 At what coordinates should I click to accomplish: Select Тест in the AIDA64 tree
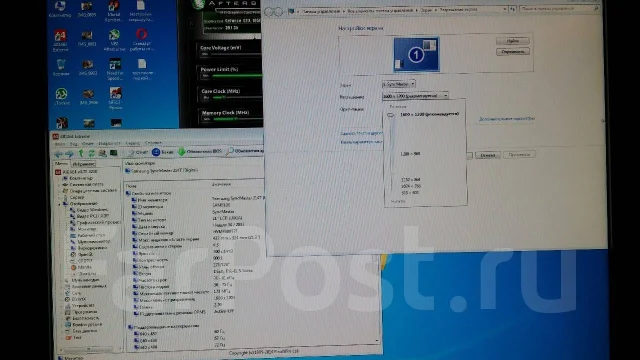[73, 338]
